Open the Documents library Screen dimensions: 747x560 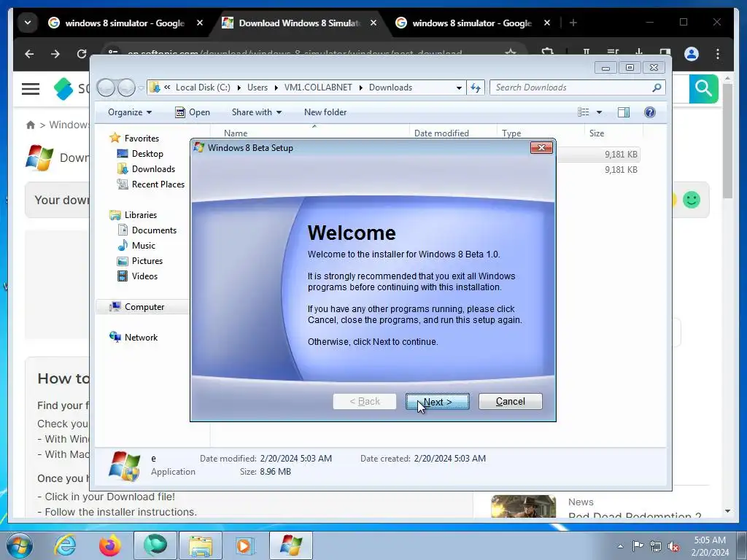tap(154, 230)
